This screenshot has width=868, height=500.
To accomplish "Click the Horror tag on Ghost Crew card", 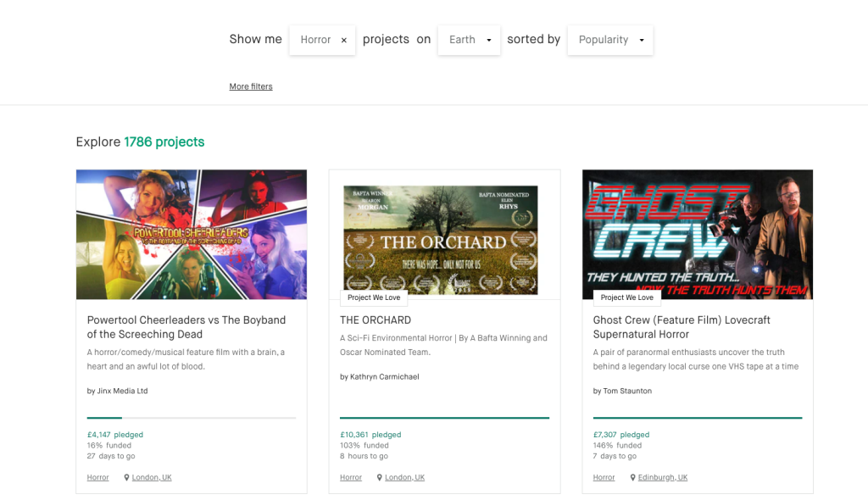I will point(604,478).
